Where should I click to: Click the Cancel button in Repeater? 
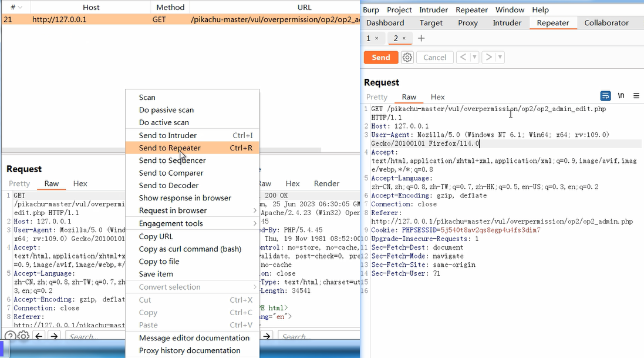coord(434,57)
